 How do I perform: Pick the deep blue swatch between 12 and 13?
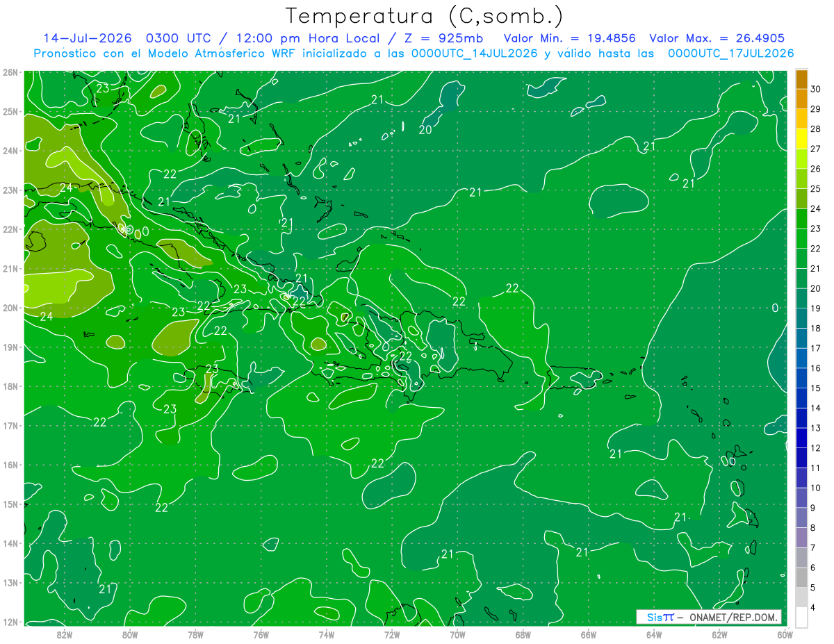point(801,438)
